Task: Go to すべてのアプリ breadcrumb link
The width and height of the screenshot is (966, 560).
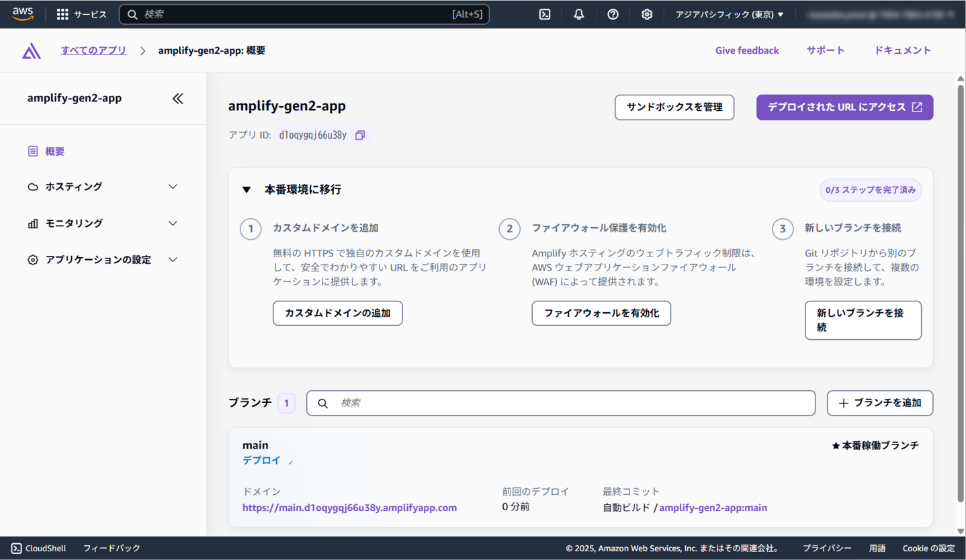Action: click(x=93, y=50)
